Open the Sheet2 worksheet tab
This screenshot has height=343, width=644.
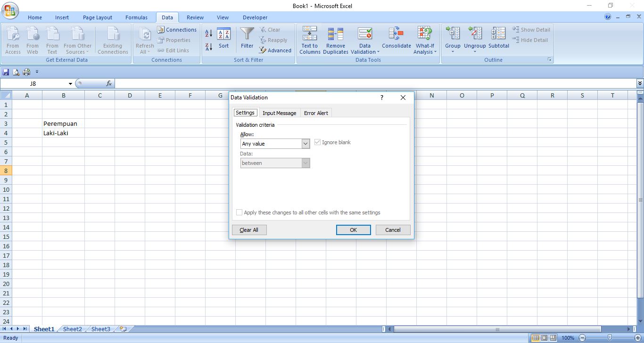point(72,329)
